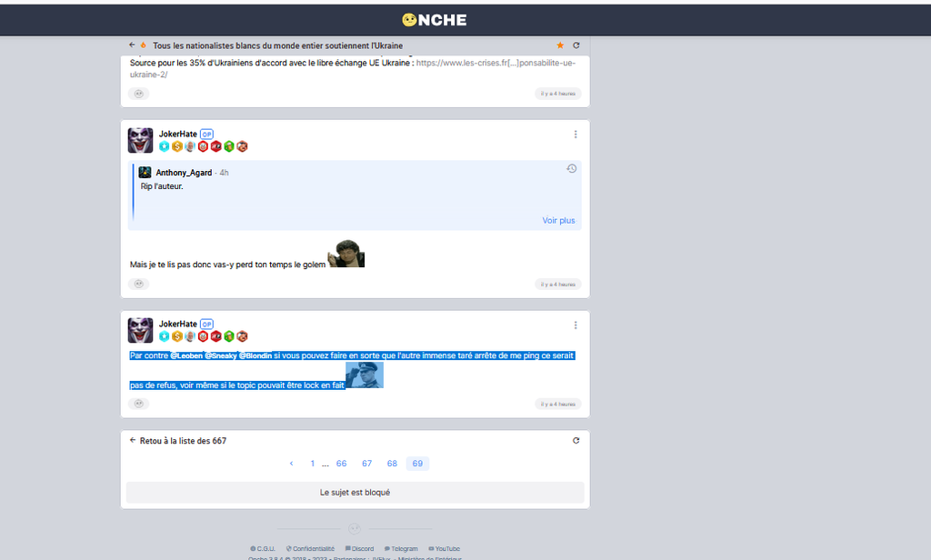Open the YouTube footer link
Image resolution: width=931 pixels, height=560 pixels.
pyautogui.click(x=444, y=549)
